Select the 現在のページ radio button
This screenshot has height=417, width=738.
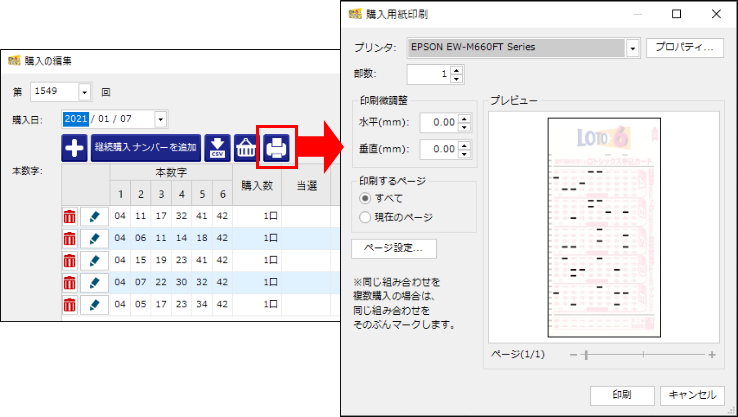365,217
